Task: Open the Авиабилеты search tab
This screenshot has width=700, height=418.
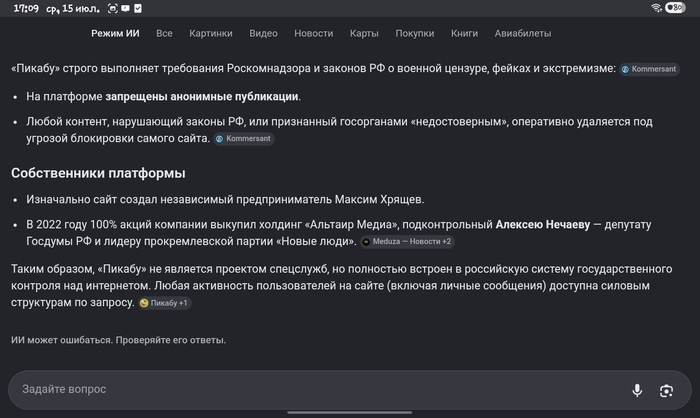Action: click(523, 33)
